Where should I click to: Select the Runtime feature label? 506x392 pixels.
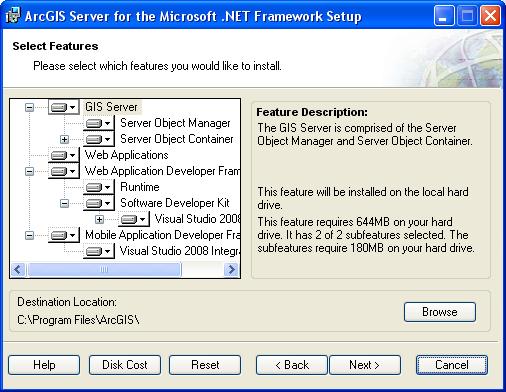tap(140, 187)
